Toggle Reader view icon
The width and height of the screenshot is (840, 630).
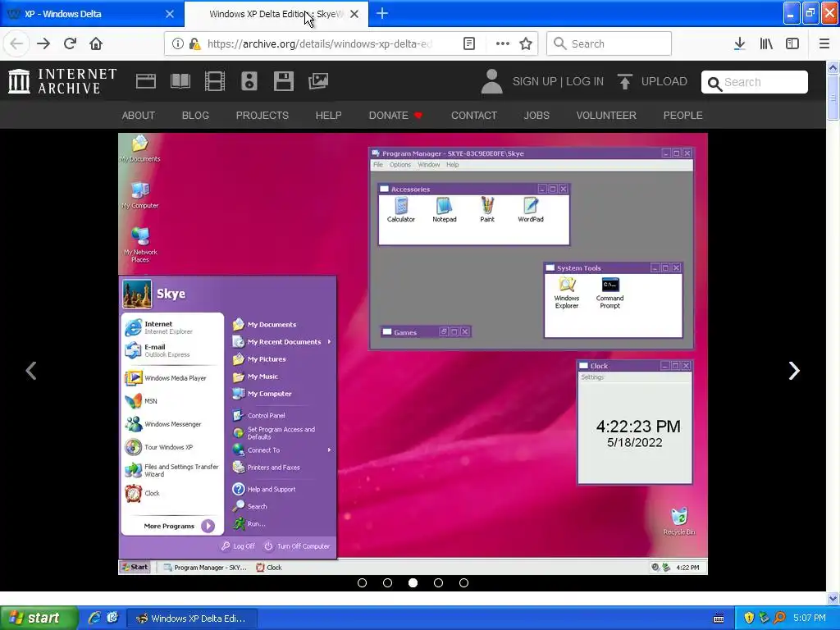tap(469, 44)
